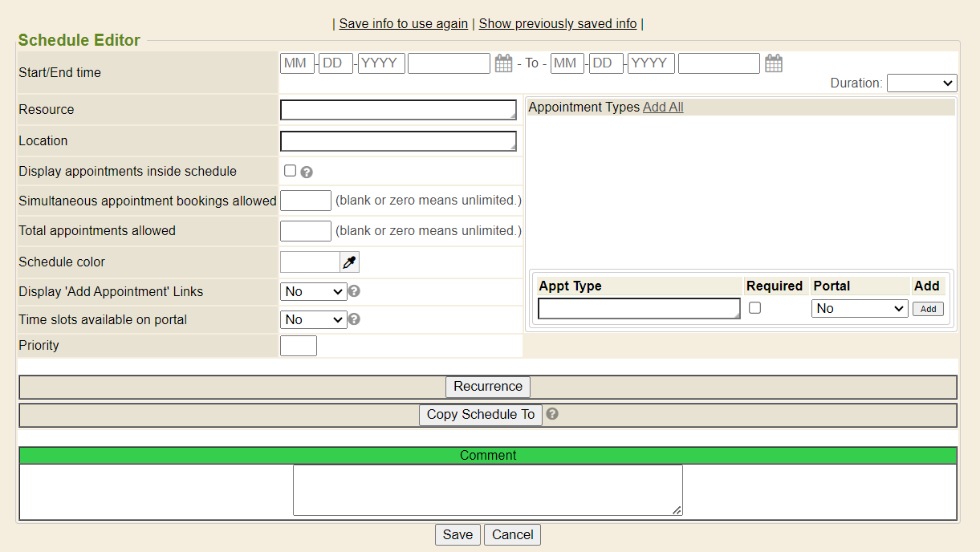This screenshot has height=552, width=980.
Task: Open Show previously saved info link
Action: tap(558, 24)
